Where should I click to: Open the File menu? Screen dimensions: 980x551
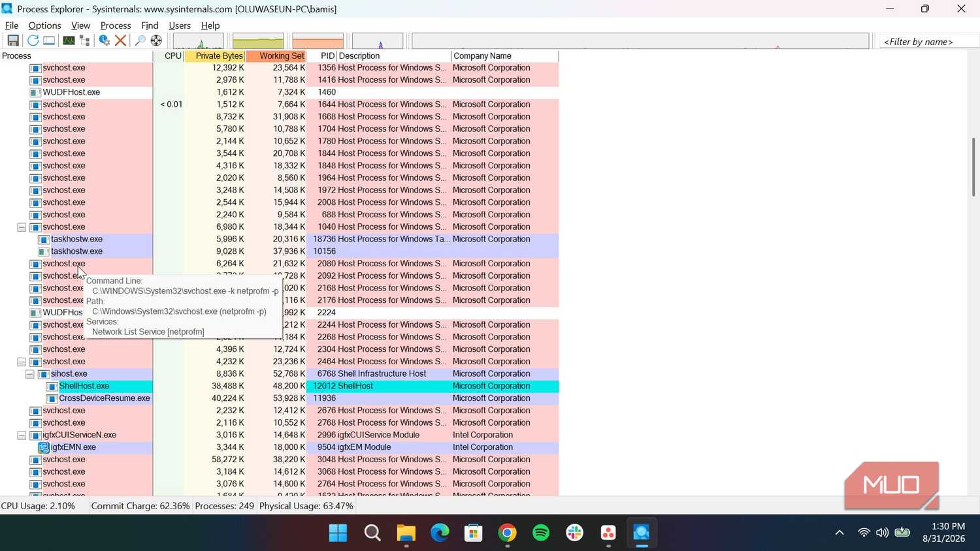tap(12, 25)
